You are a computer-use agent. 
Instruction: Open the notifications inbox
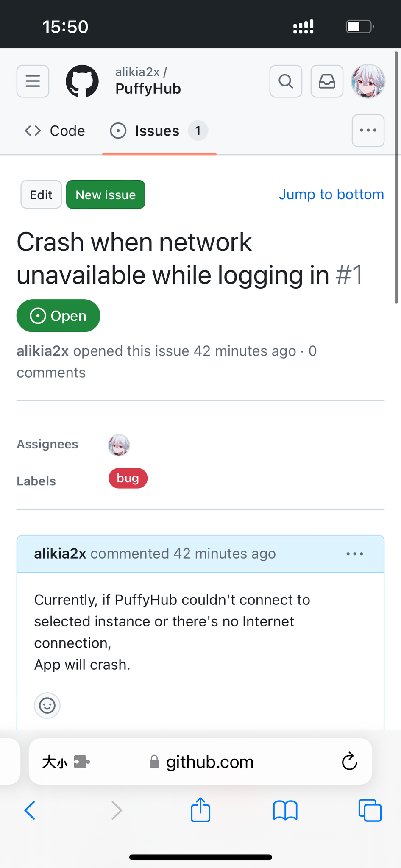[327, 81]
